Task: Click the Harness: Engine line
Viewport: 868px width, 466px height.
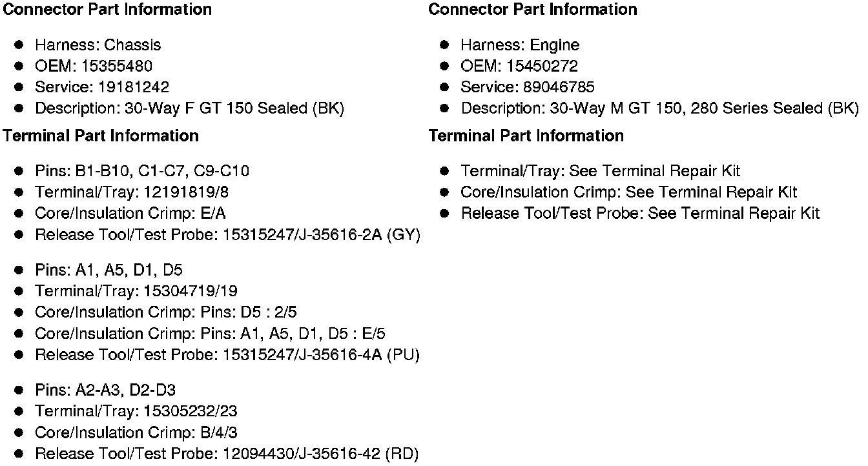Action: [x=520, y=45]
